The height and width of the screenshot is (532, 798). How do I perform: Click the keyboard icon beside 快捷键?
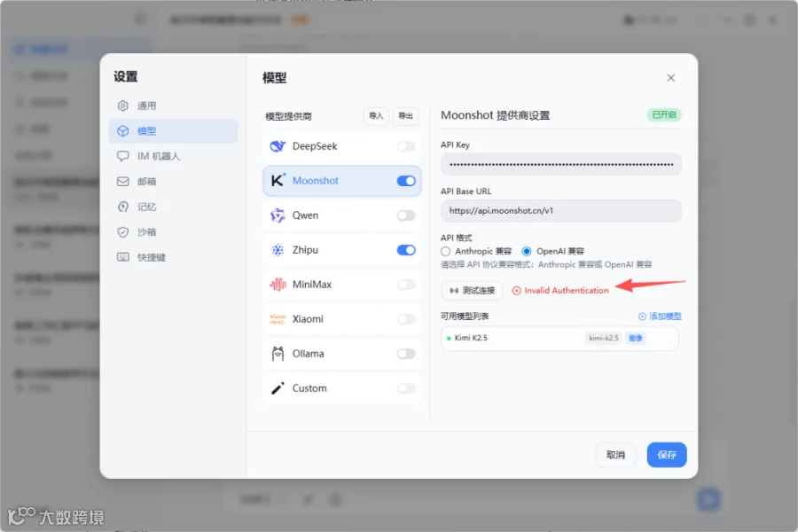pos(123,257)
